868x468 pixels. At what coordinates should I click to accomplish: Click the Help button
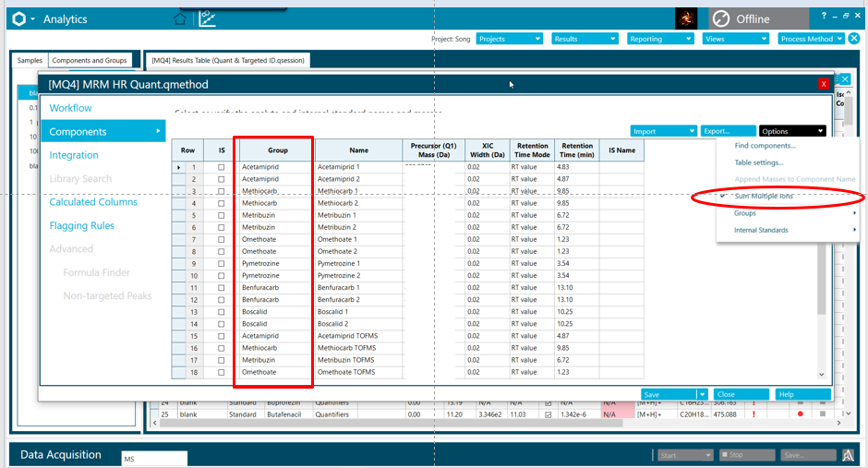802,394
